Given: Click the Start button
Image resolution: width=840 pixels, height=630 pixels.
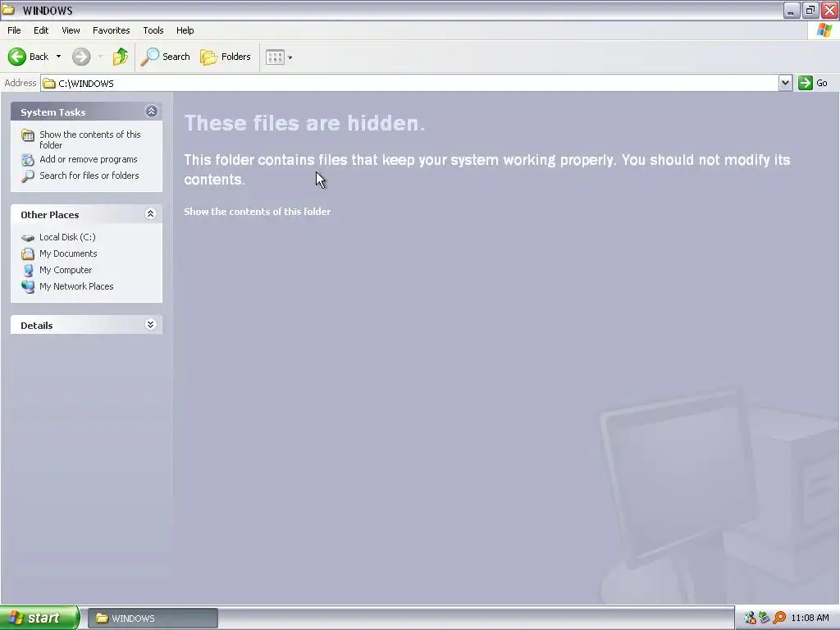Looking at the screenshot, I should 39,618.
